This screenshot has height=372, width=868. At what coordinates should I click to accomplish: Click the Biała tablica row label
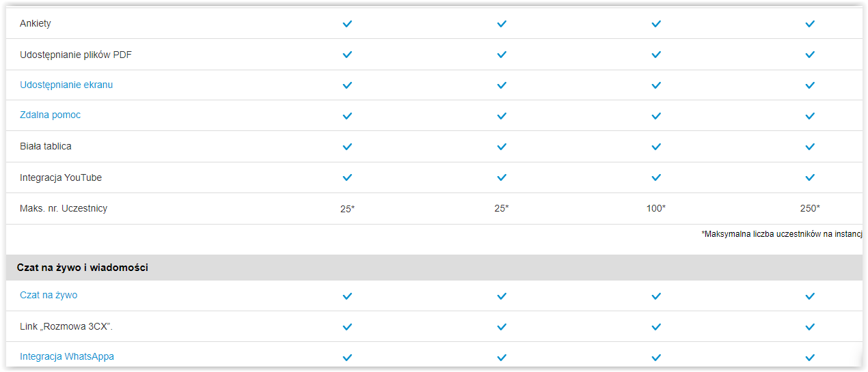click(46, 146)
